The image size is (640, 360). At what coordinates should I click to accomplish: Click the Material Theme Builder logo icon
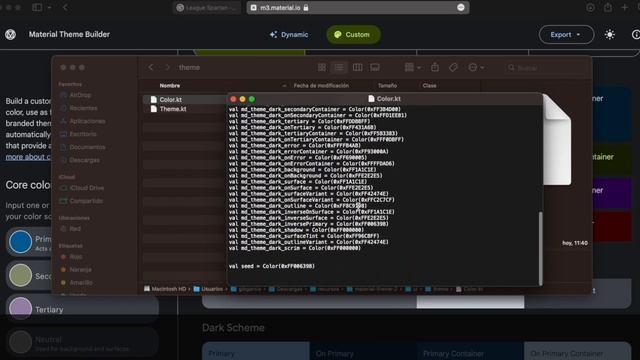point(11,35)
